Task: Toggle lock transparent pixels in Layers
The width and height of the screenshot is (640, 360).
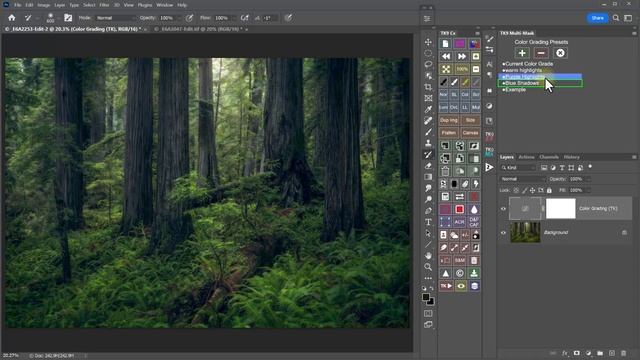Action: click(516, 190)
